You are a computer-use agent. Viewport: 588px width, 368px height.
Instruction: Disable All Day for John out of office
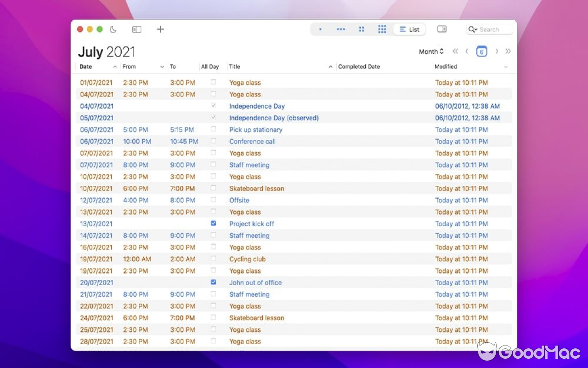pos(213,282)
